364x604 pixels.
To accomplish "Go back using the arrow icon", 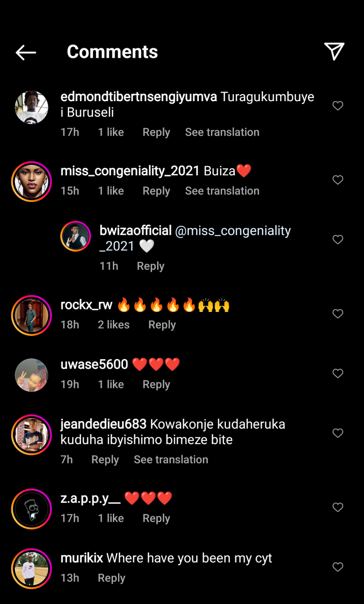I will coord(26,52).
